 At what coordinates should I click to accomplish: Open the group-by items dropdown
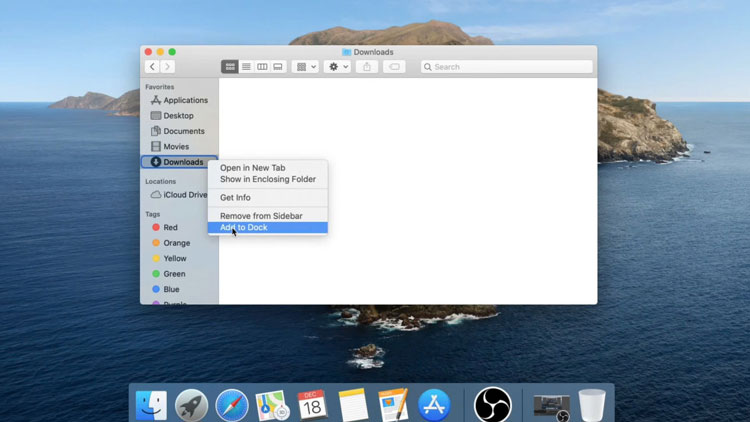click(305, 67)
